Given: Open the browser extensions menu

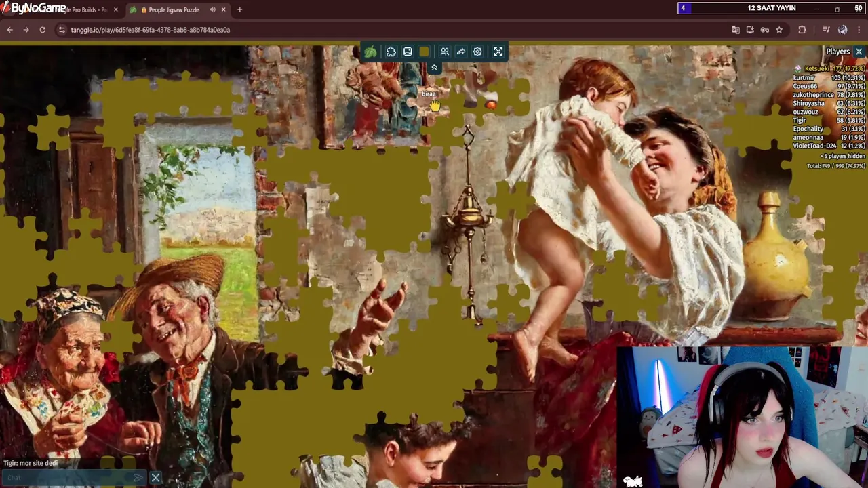Looking at the screenshot, I should 802,30.
